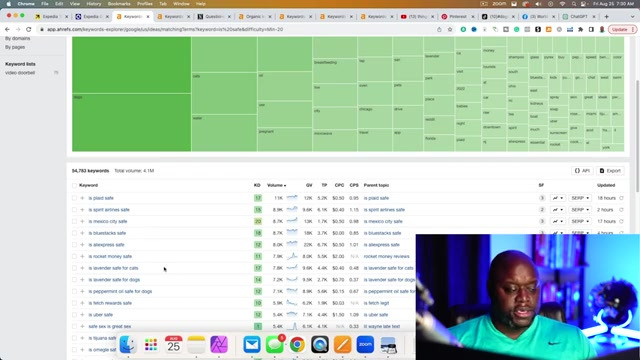The width and height of the screenshot is (640, 360).
Task: Refresh the 'is mexico city safe' row data
Action: (621, 221)
